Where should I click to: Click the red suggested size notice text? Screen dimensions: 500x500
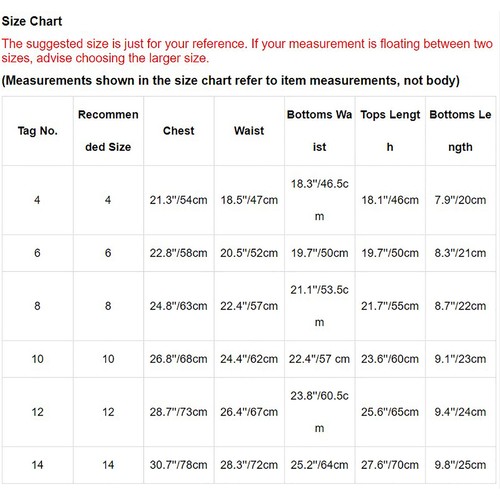coord(247,51)
